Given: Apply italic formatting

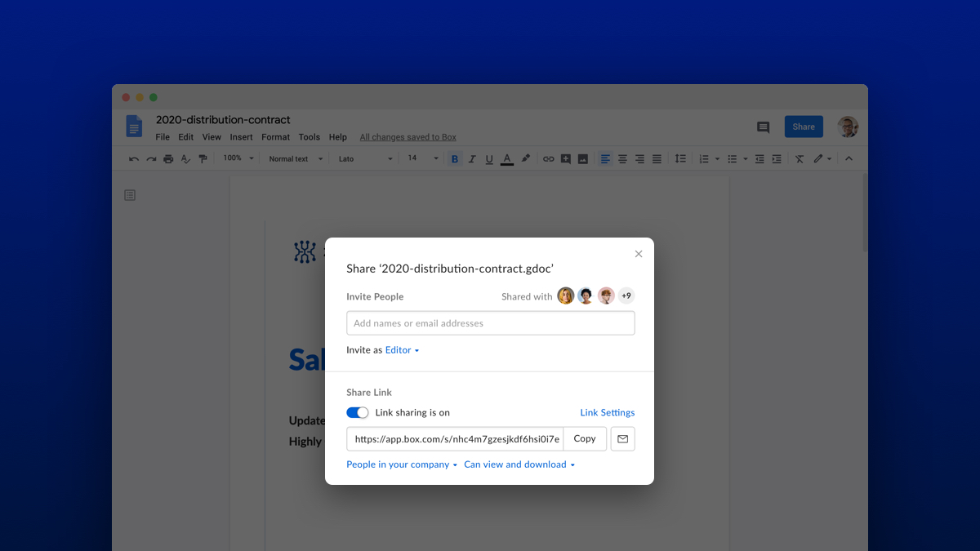Looking at the screenshot, I should click(x=472, y=158).
